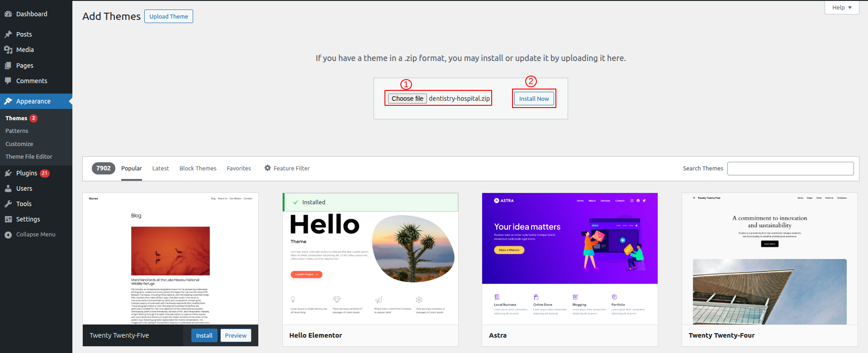This screenshot has height=353, width=868.
Task: Click the Settings sliders icon
Action: (x=8, y=219)
